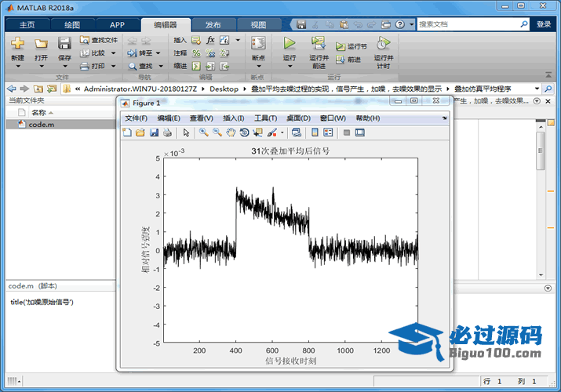Toggle the Pan hand tool
The width and height of the screenshot is (561, 392).
tap(231, 132)
